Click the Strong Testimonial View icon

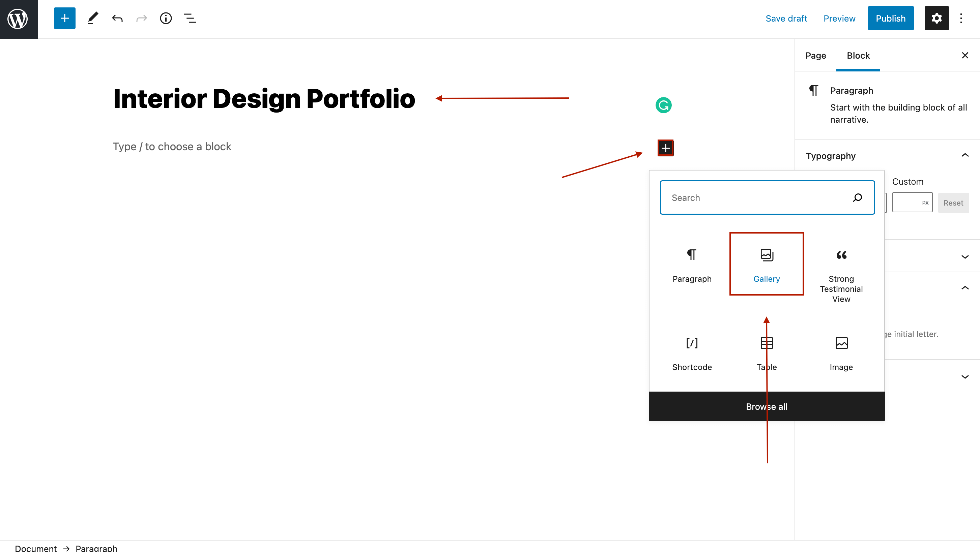(x=841, y=255)
